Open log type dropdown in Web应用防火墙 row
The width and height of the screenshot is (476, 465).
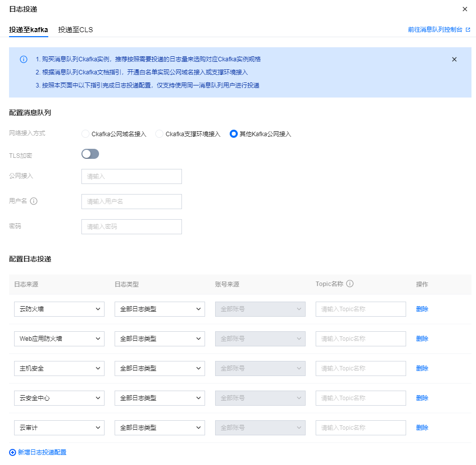[160, 339]
